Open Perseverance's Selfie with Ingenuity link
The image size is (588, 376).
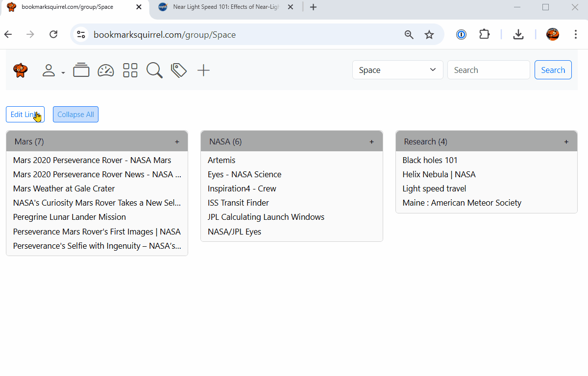[x=97, y=246]
